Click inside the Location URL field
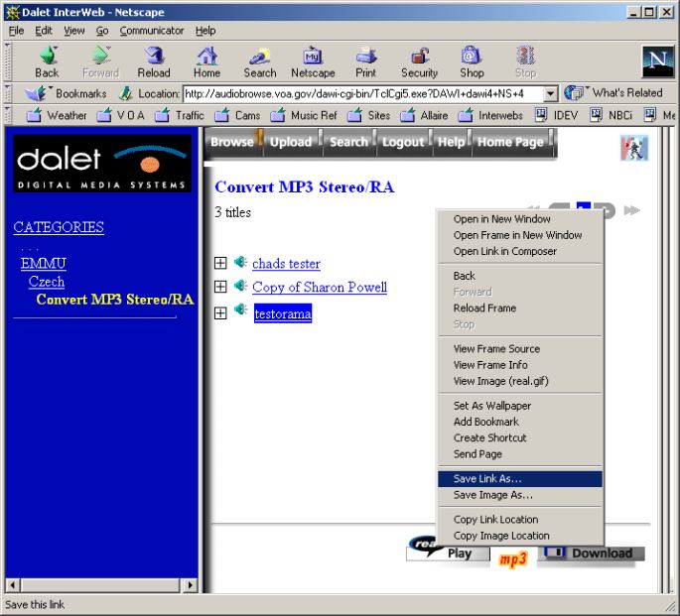 pyautogui.click(x=363, y=93)
